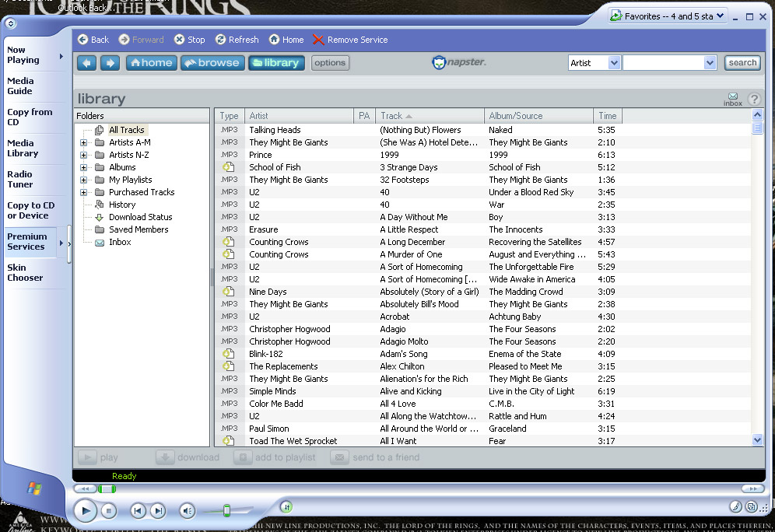Expand the Artists N-Z folder
This screenshot has width=775, height=532.
[83, 155]
